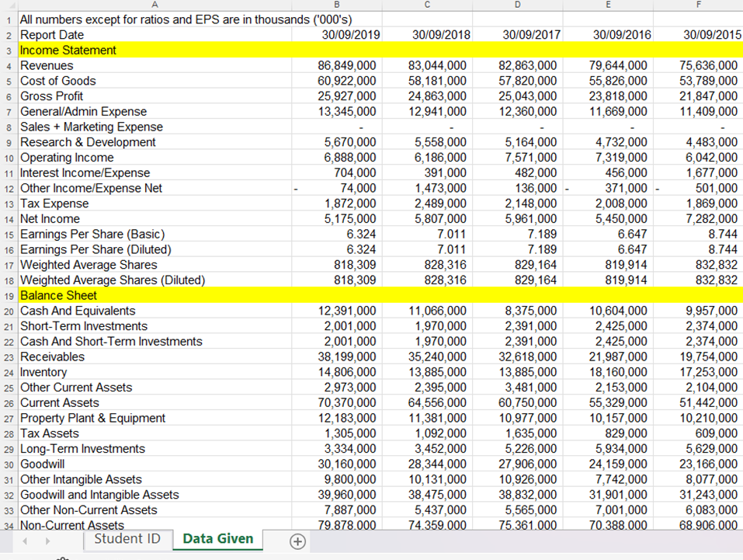
Task: Add a new worksheet using the plus button
Action: coord(297,539)
